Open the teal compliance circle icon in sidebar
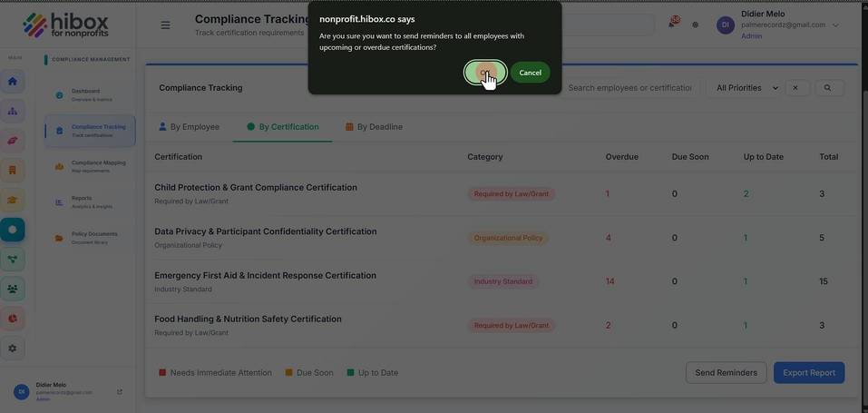 coord(12,229)
